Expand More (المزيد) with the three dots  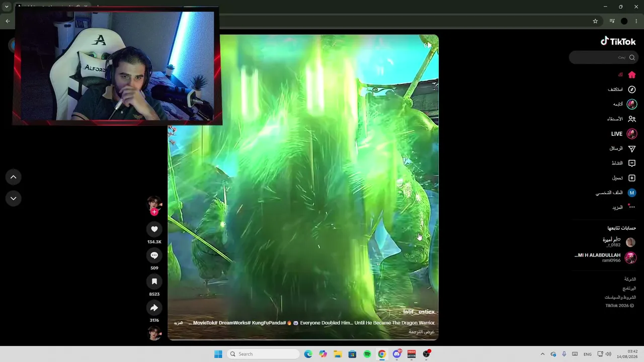[631, 207]
